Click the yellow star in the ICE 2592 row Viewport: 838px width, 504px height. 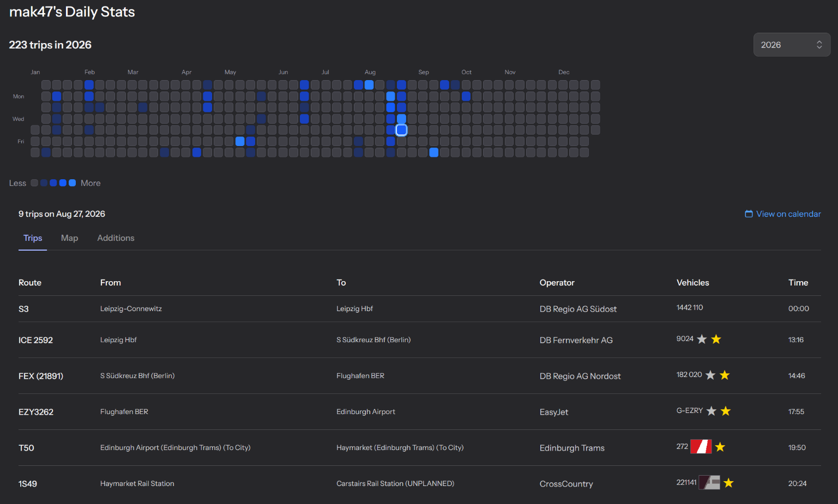coord(716,339)
